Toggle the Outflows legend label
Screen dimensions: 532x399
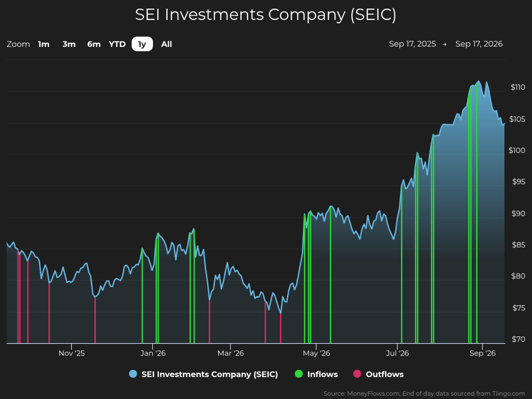[385, 374]
